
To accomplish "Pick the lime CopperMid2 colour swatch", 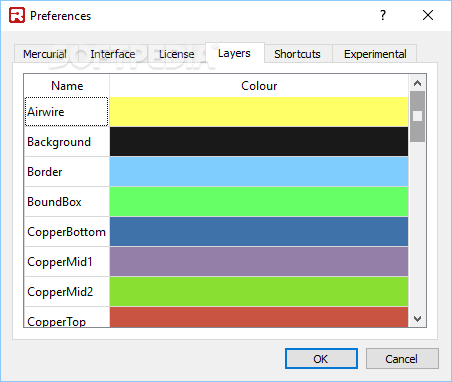I will (259, 292).
